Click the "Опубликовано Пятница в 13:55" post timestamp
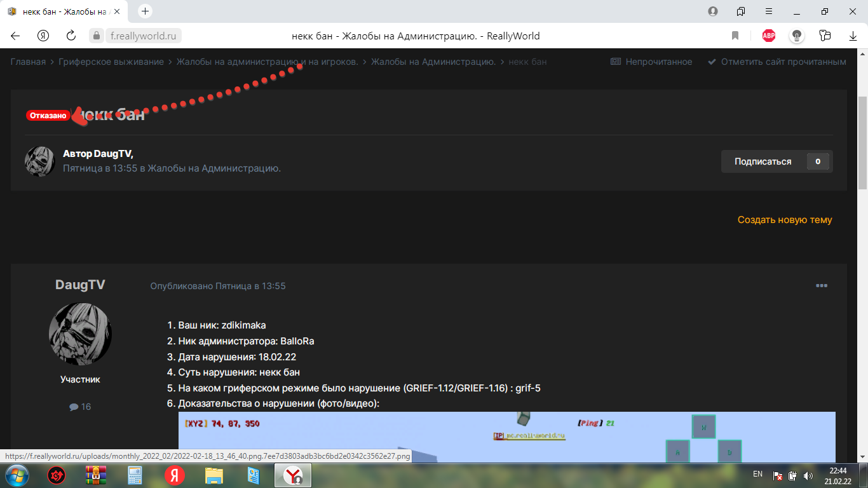This screenshot has height=488, width=868. click(x=218, y=286)
